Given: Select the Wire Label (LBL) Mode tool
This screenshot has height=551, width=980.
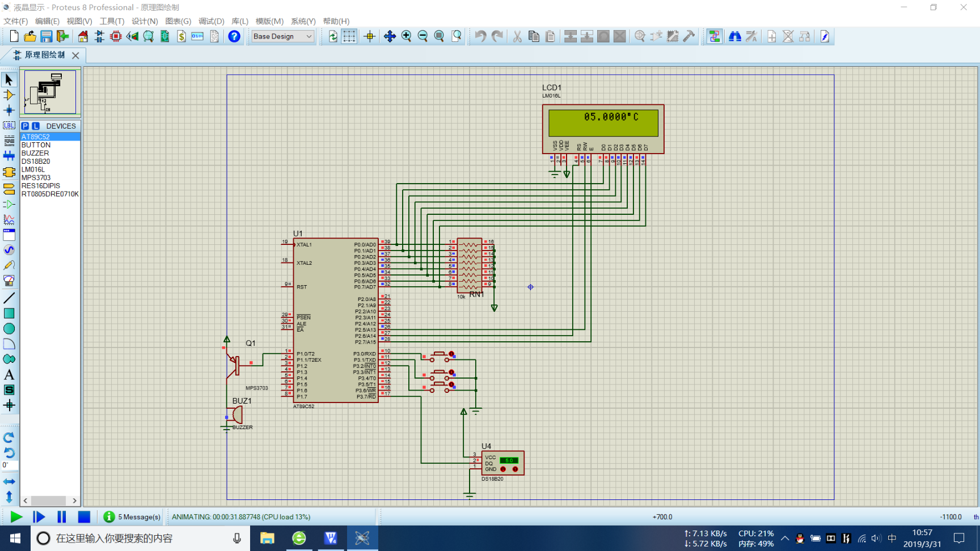Looking at the screenshot, I should (9, 125).
